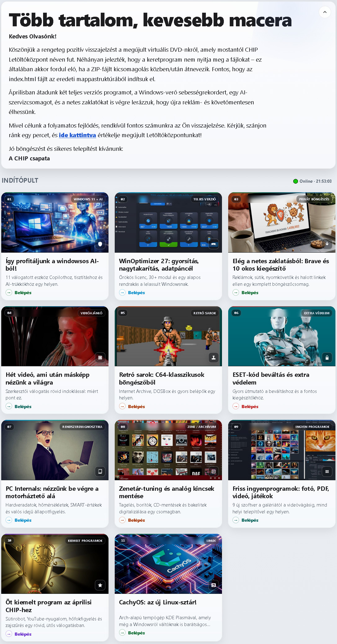Click the play icon on video card
This screenshot has height=644, width=337.
coord(100,358)
